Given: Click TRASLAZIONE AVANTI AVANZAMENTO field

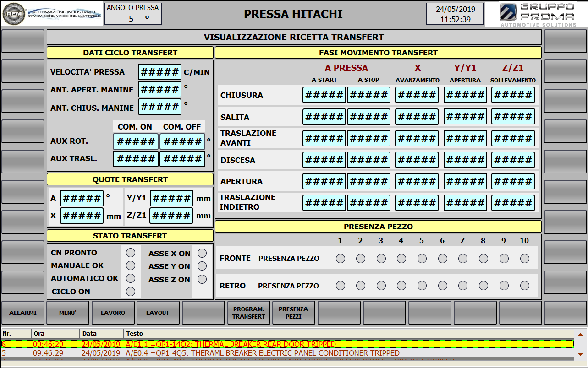Looking at the screenshot, I should 417,138.
